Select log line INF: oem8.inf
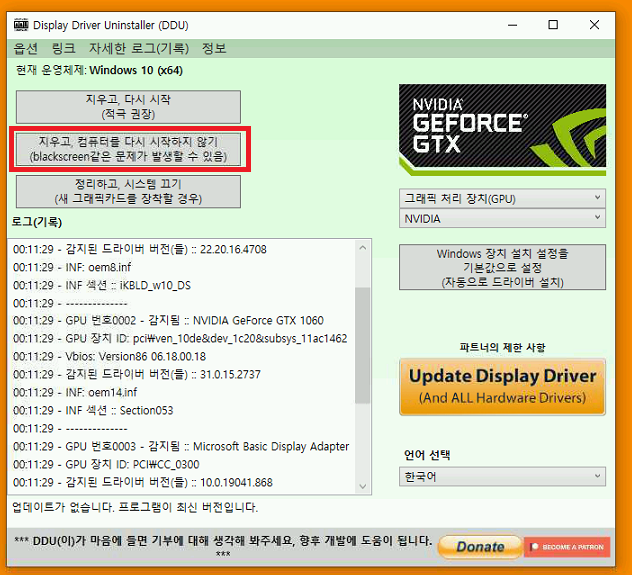632x575 pixels. (72, 267)
